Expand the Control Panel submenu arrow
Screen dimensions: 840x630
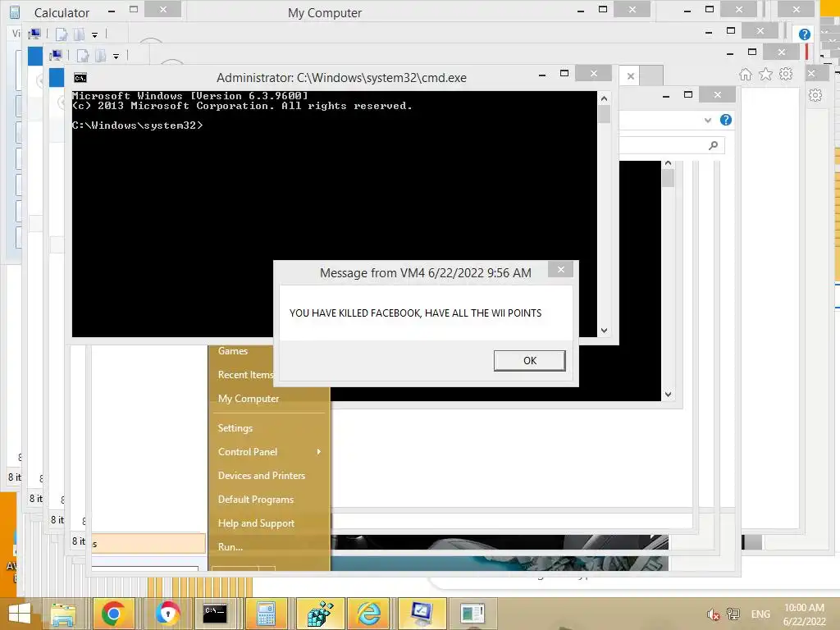tap(319, 452)
